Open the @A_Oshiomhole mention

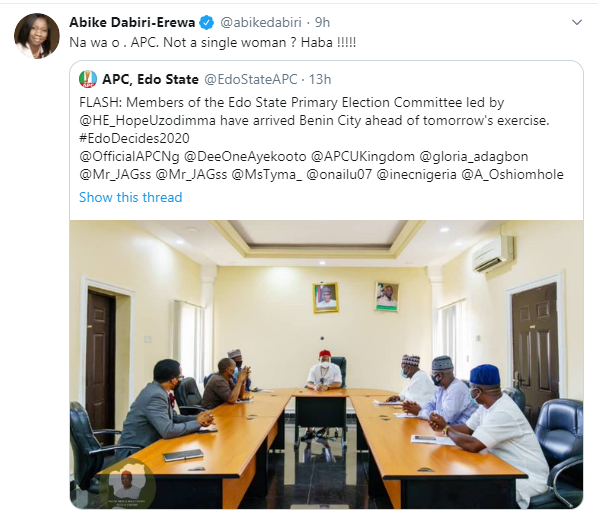click(x=512, y=175)
